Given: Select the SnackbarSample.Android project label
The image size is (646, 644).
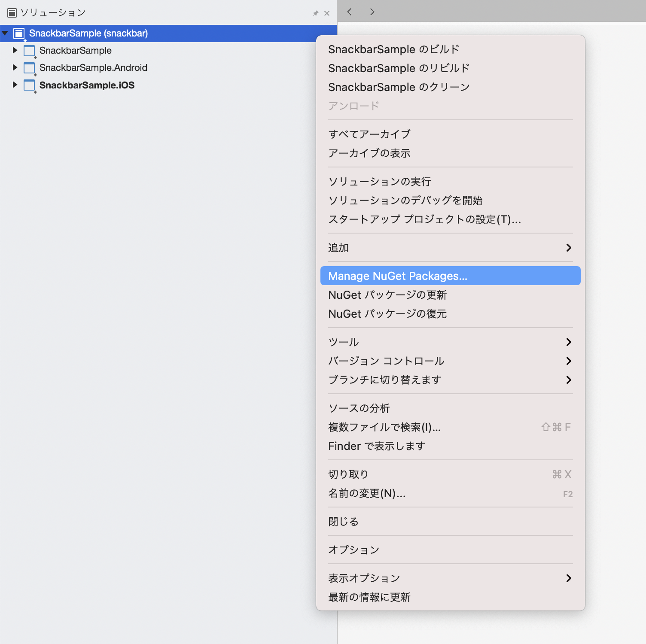Looking at the screenshot, I should tap(93, 68).
